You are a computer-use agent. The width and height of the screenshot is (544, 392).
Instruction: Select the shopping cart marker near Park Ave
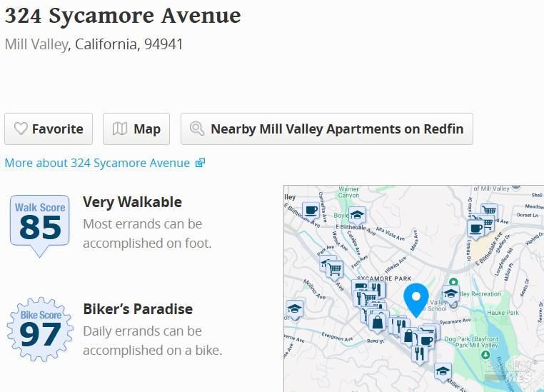coord(334,268)
